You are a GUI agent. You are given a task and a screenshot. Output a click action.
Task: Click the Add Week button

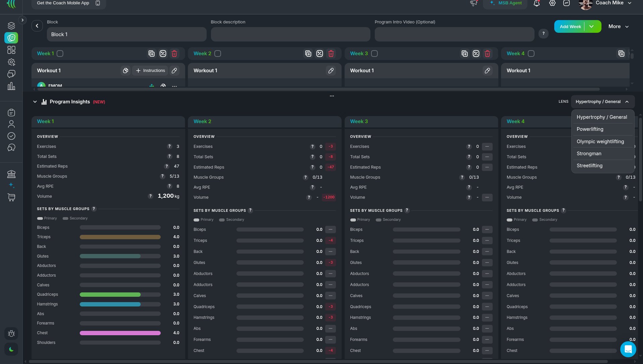pos(570,26)
